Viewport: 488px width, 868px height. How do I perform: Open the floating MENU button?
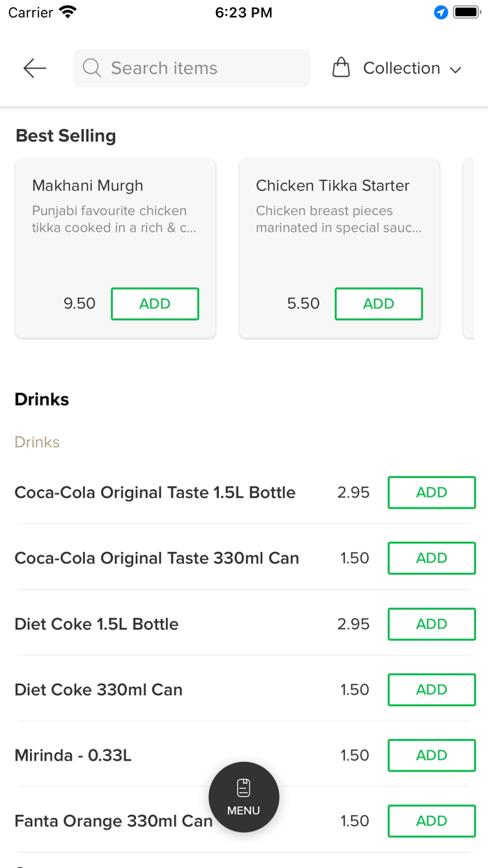pos(244,797)
